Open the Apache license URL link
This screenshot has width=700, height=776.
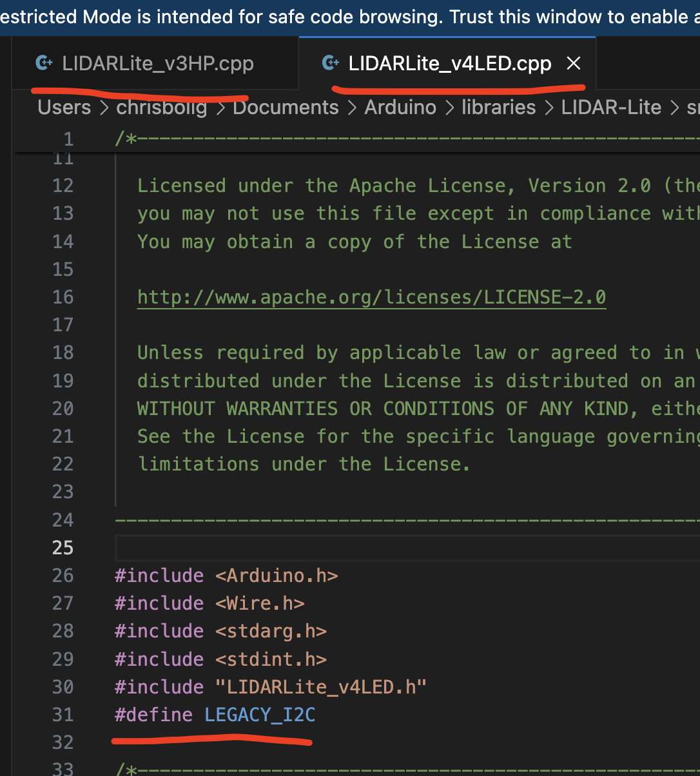pos(371,296)
